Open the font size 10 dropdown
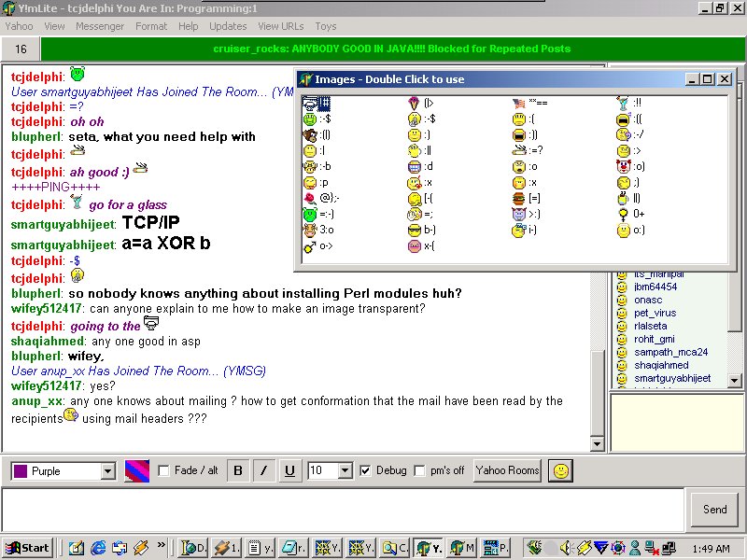747x560 pixels. [345, 471]
